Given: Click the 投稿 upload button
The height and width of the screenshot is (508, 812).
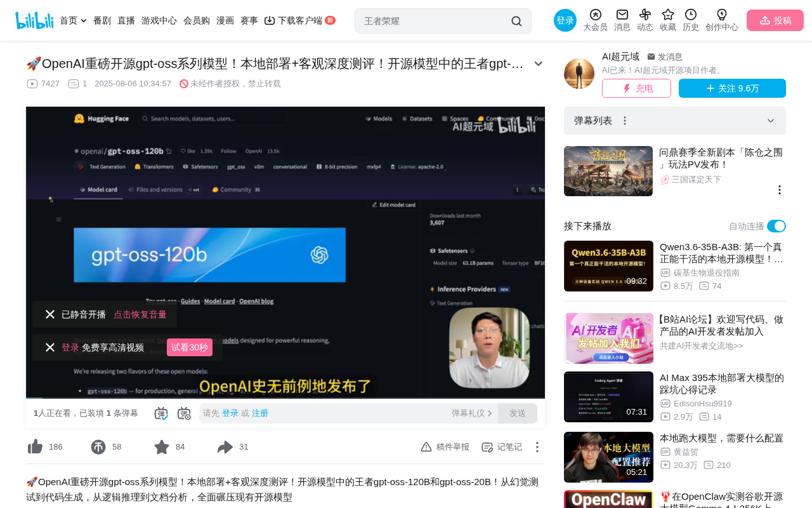Looking at the screenshot, I should [x=775, y=20].
